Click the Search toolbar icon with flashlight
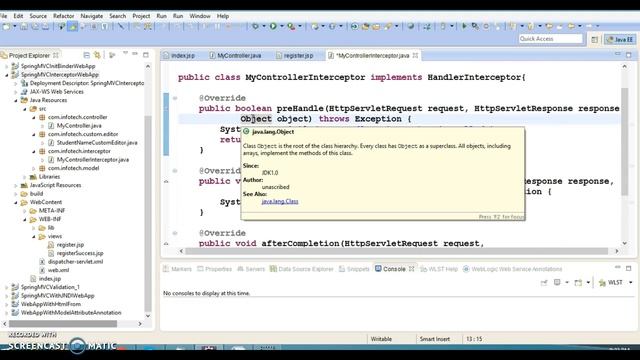The height and width of the screenshot is (360, 640). click(388, 27)
